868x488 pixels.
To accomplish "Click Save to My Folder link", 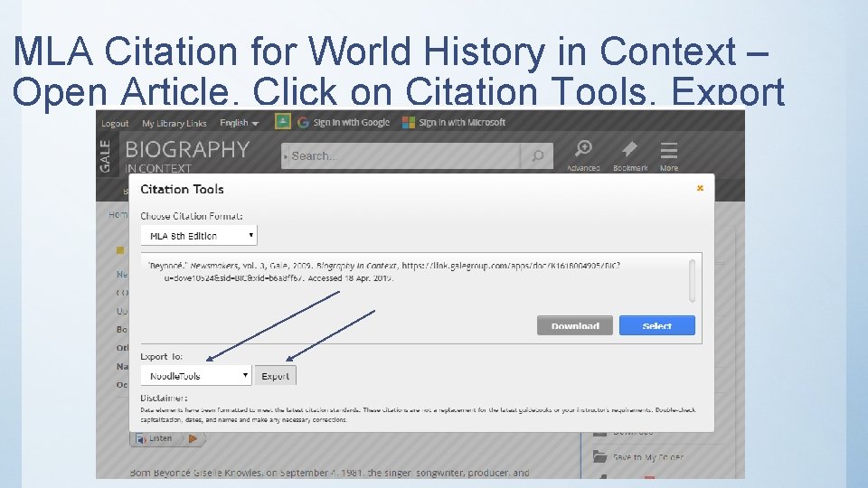I will (x=648, y=457).
